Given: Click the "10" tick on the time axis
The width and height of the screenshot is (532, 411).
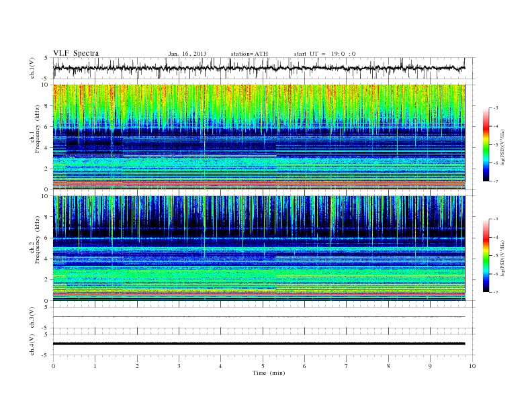Looking at the screenshot, I should [472, 366].
